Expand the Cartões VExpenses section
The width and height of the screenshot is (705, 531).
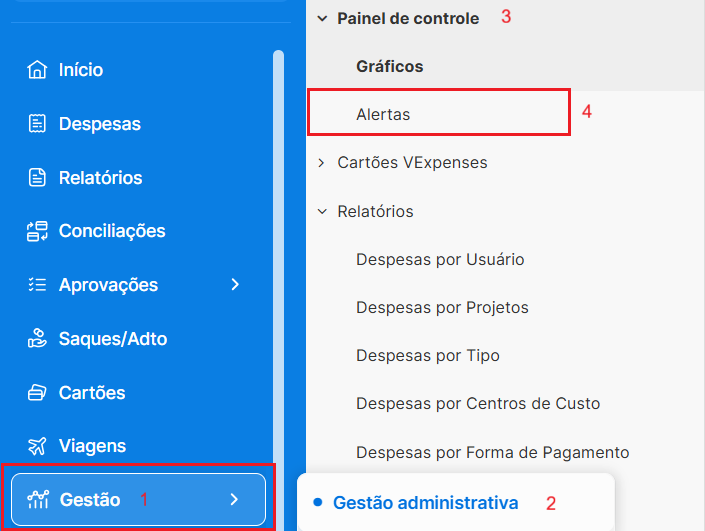click(x=322, y=162)
